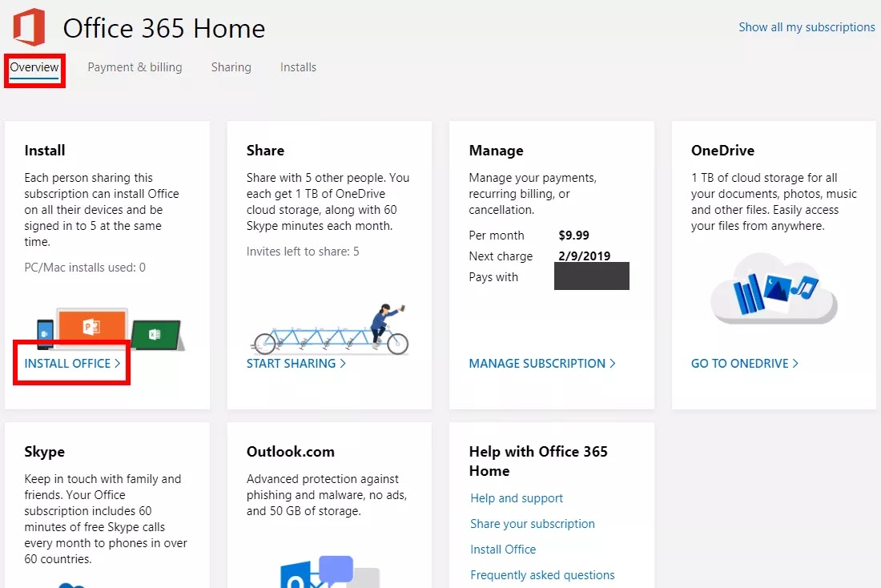Click Install Office link in Help card
The image size is (881, 588).
click(x=503, y=550)
